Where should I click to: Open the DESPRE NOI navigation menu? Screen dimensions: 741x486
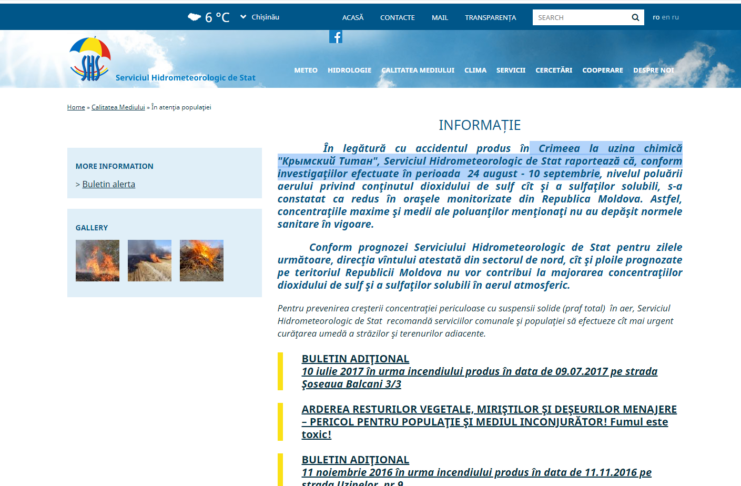654,70
